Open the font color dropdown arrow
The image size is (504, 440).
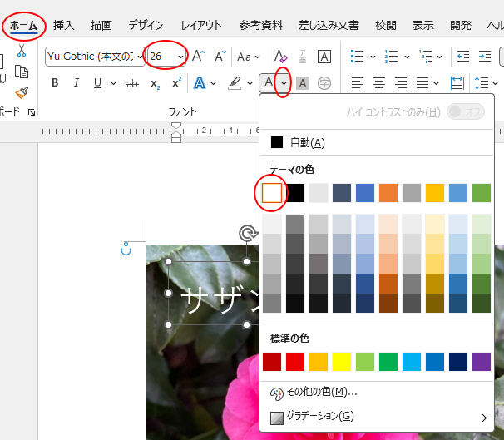coord(284,83)
